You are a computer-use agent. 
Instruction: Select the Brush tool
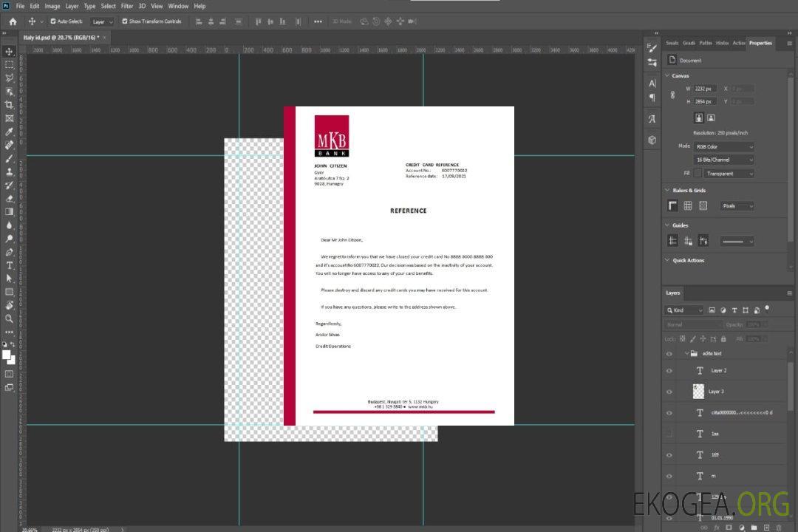(x=9, y=158)
